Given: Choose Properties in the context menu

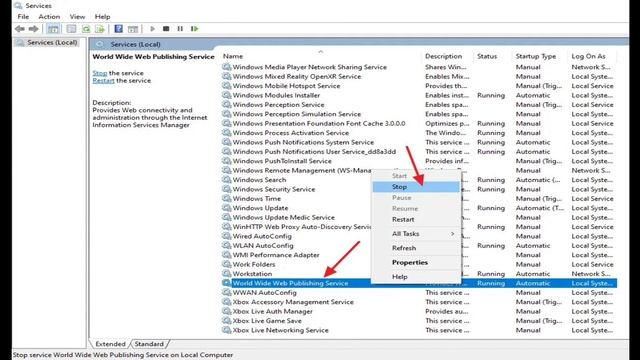Looking at the screenshot, I should point(416,262).
